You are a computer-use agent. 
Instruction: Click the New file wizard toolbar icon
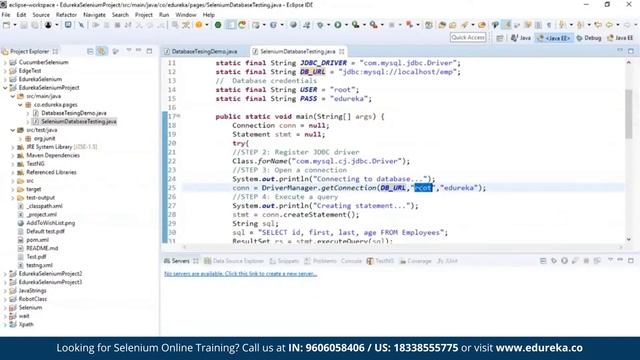[x=7, y=25]
